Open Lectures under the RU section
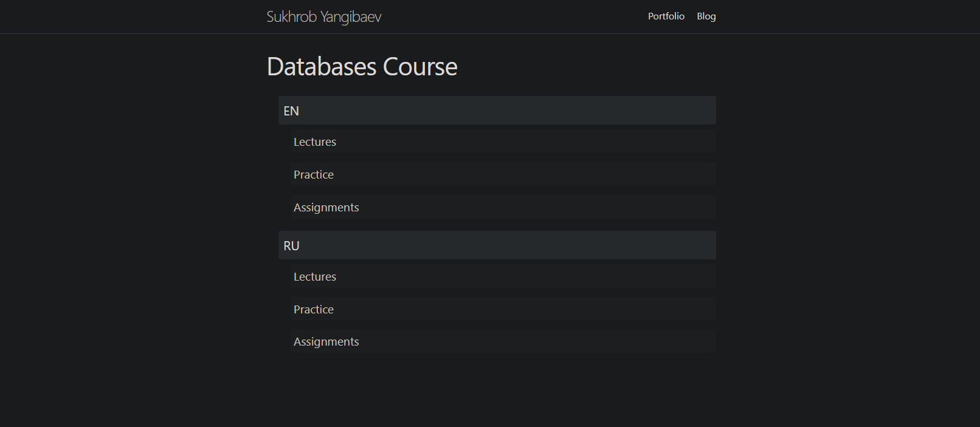980x427 pixels. [503, 276]
